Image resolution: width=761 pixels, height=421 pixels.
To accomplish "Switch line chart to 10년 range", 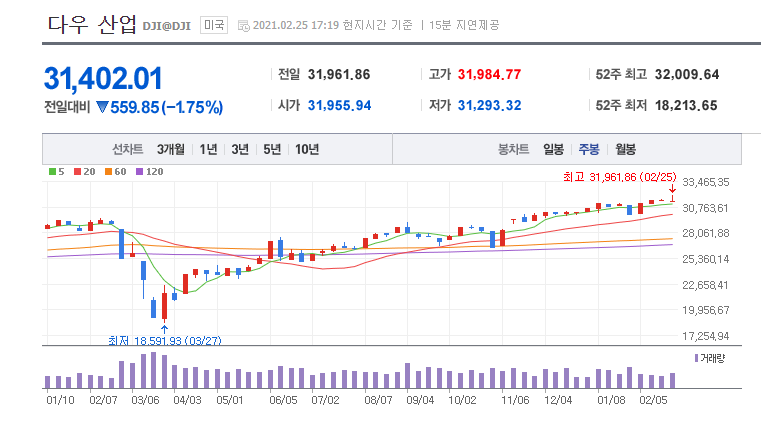I will pos(307,149).
